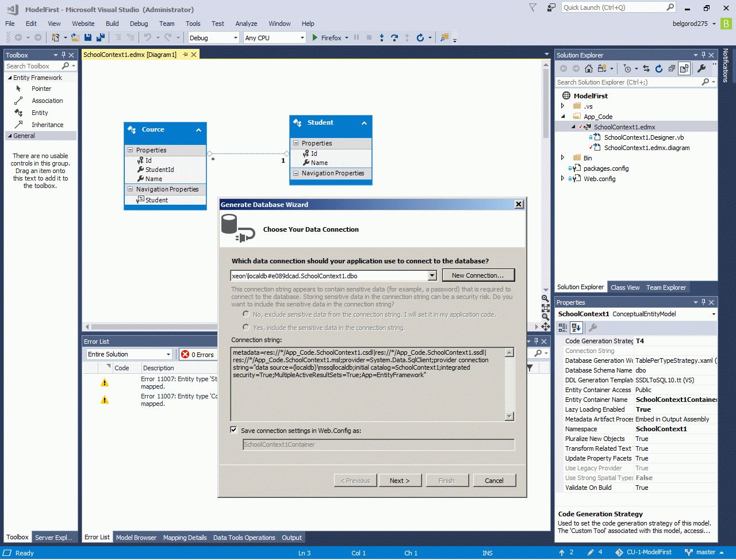Viewport: 736px width, 560px height.
Task: Click the notifications filter funnel icon
Action: point(533,7)
